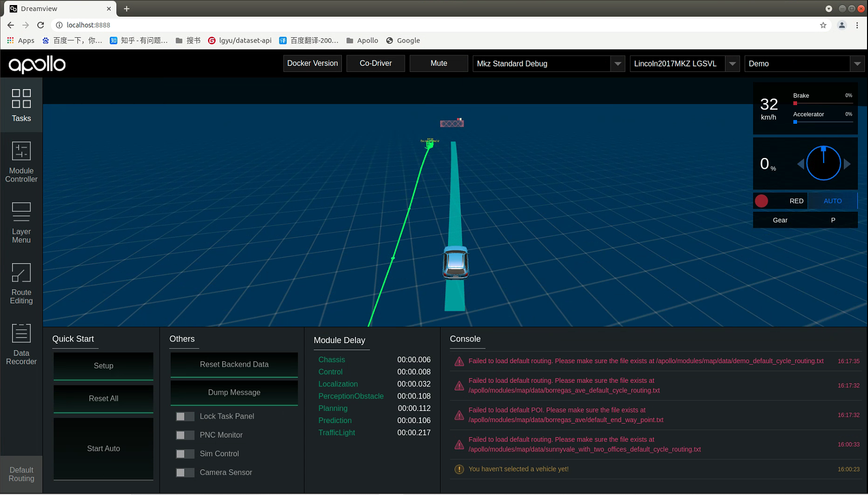Screen dimensions: 868x495
Task: Open the Tasks panel
Action: click(x=21, y=105)
